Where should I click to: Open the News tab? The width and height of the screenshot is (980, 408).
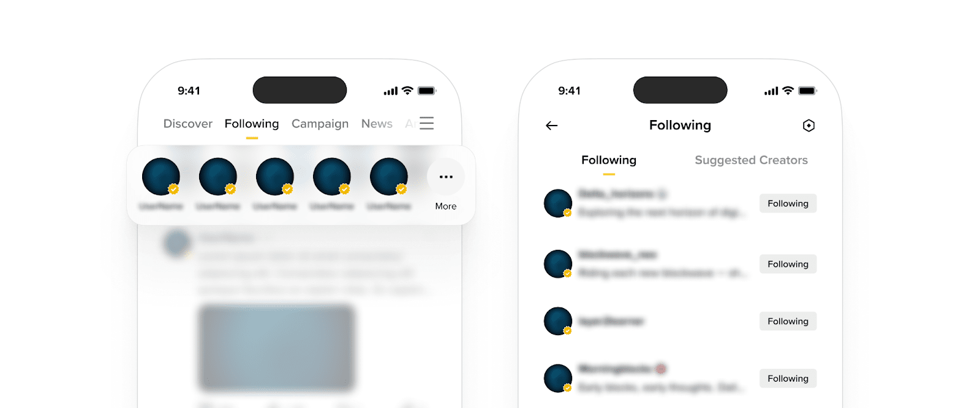coord(377,124)
